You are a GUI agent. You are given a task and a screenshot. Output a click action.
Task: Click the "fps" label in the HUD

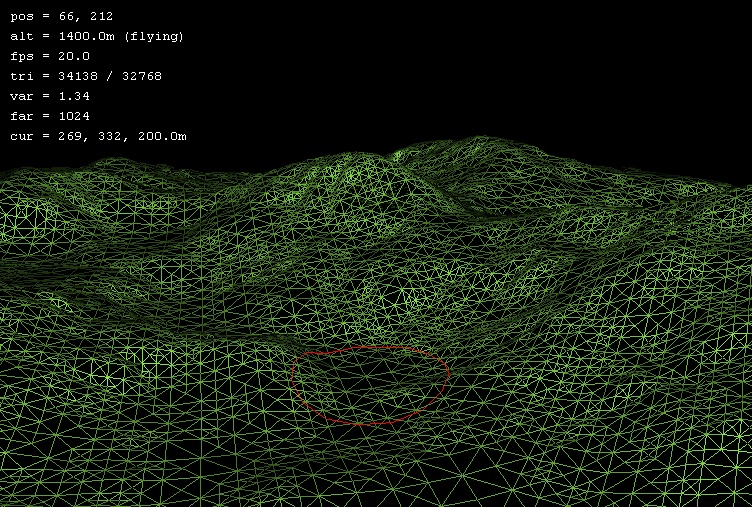[21, 56]
